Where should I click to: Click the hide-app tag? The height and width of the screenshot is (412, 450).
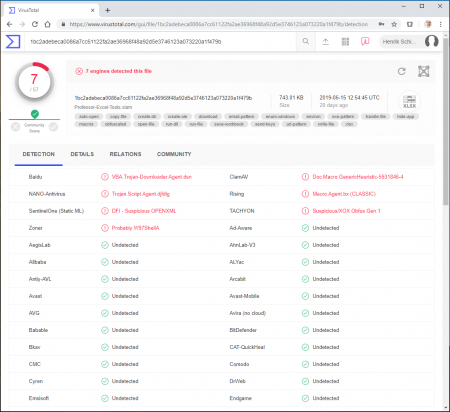click(x=405, y=116)
